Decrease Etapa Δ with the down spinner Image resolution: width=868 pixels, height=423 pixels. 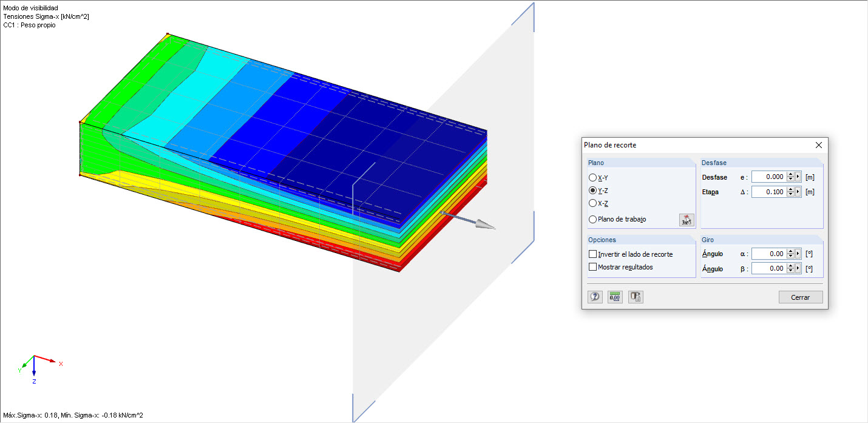click(790, 195)
